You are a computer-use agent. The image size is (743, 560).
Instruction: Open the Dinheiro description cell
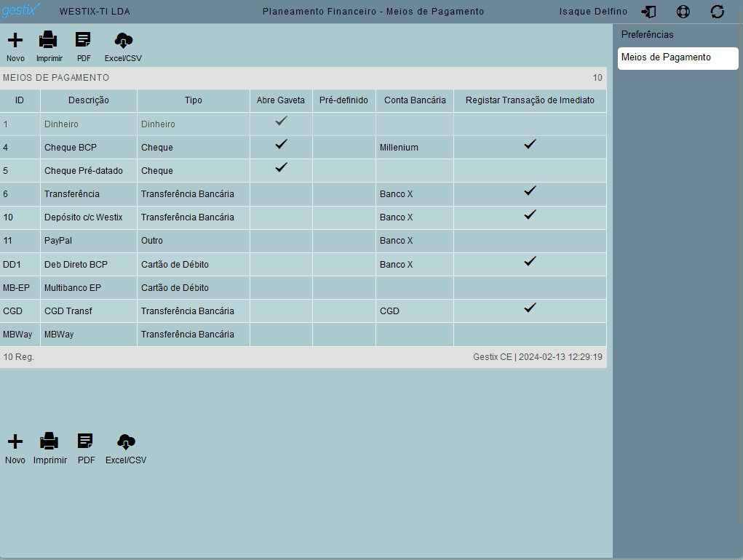coord(89,124)
